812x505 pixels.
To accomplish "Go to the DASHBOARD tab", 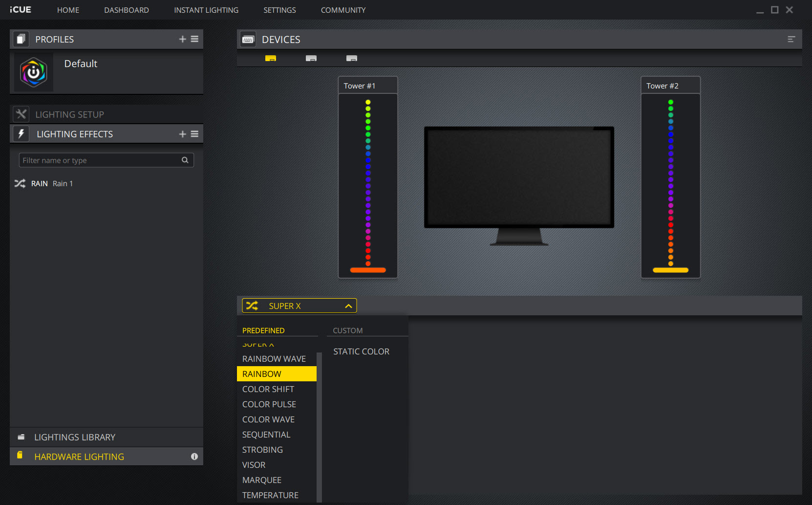I will [127, 10].
